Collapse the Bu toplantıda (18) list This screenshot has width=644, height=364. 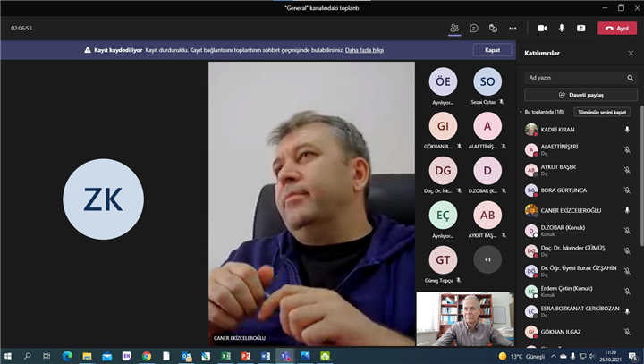pyautogui.click(x=521, y=112)
